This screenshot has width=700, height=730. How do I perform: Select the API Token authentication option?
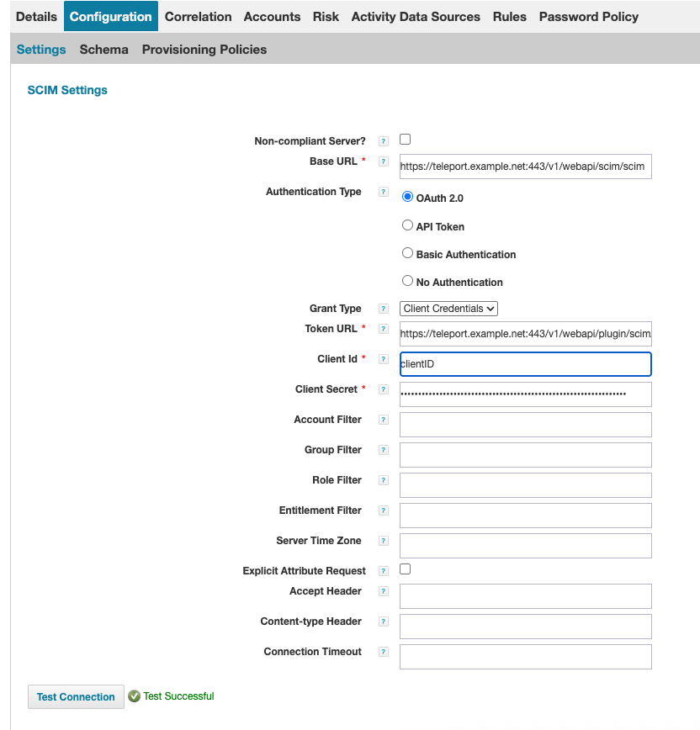[x=407, y=225]
